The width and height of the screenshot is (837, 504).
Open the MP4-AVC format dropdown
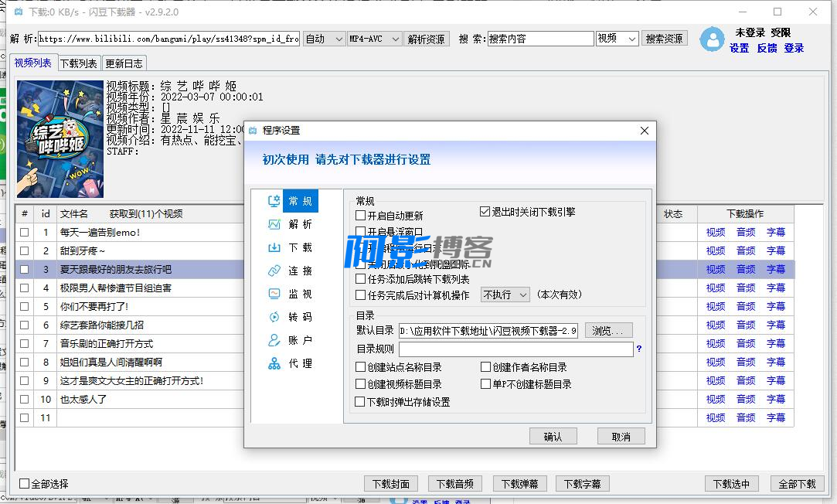(375, 39)
